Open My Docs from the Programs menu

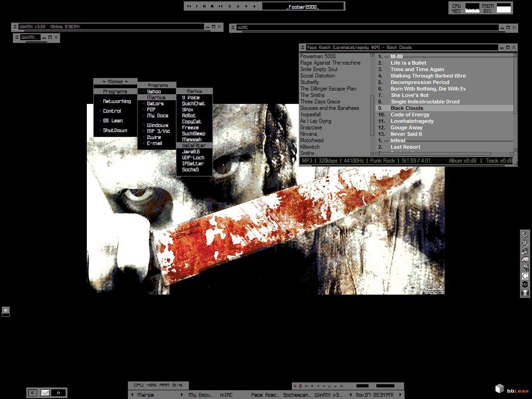(x=157, y=116)
